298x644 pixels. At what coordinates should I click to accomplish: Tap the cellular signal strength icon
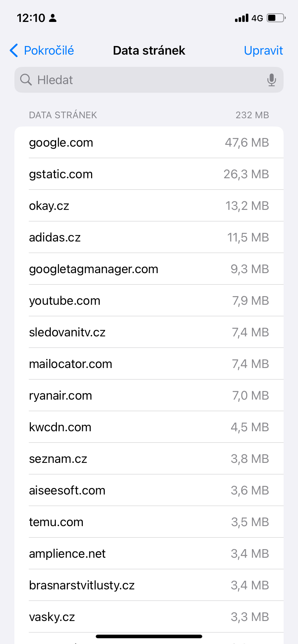(x=241, y=18)
